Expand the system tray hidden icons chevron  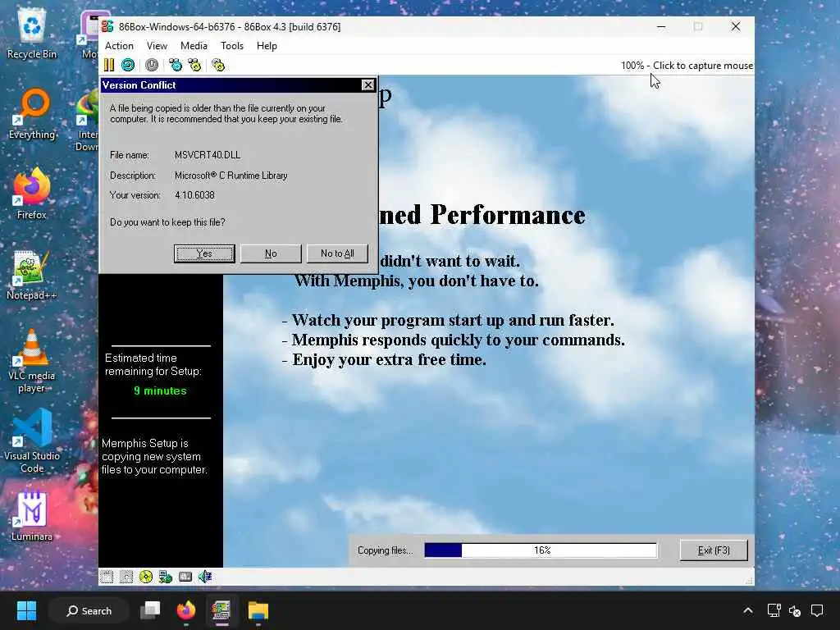coord(748,610)
